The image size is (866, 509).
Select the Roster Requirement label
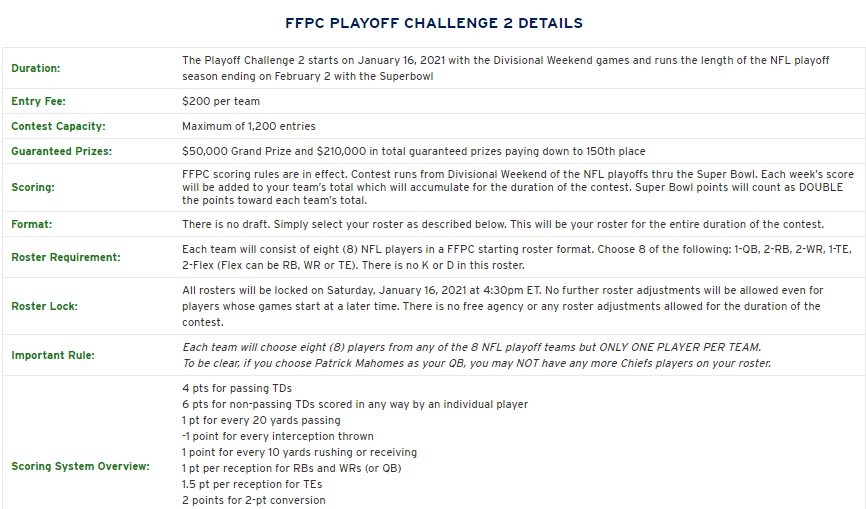pyautogui.click(x=65, y=257)
